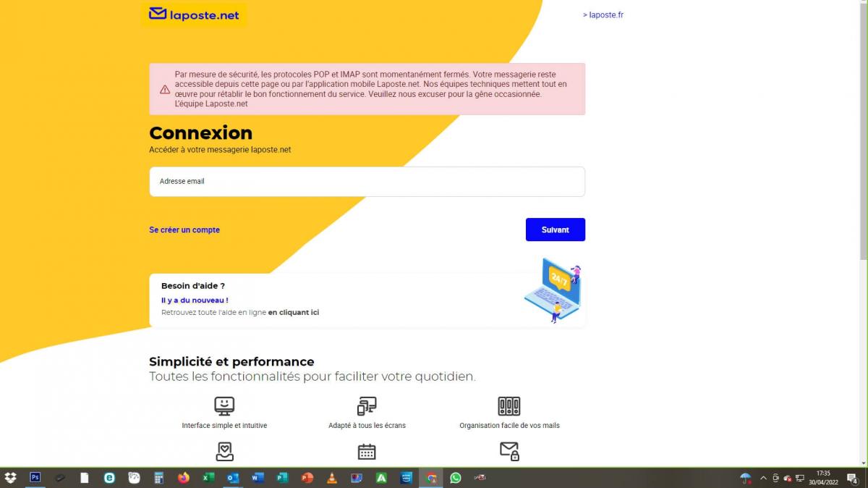Open the en cliquant ici help link

pos(294,313)
